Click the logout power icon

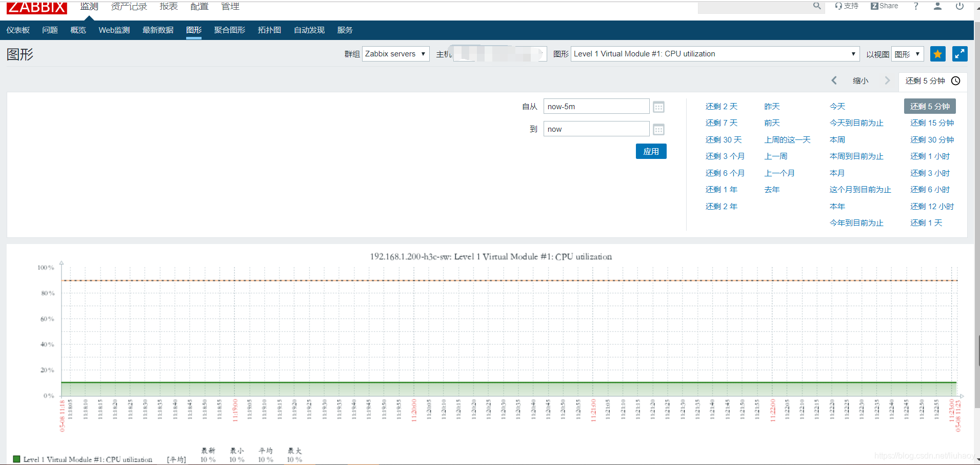[959, 6]
